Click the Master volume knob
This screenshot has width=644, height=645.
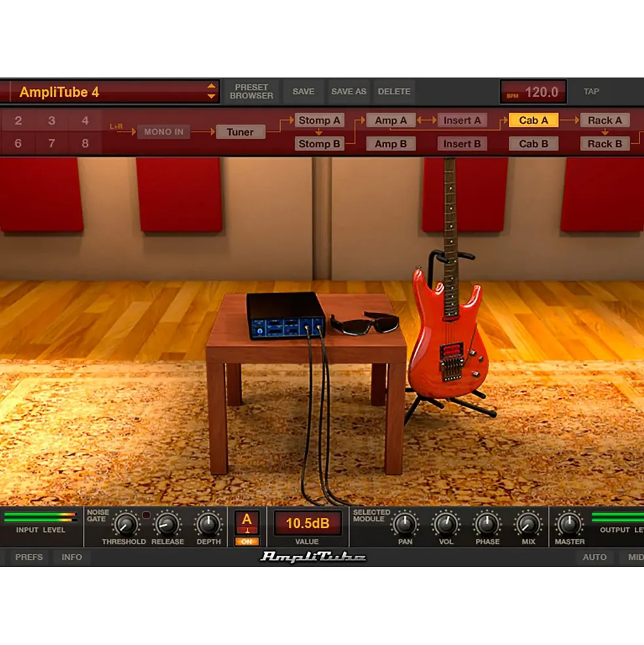coord(569,524)
